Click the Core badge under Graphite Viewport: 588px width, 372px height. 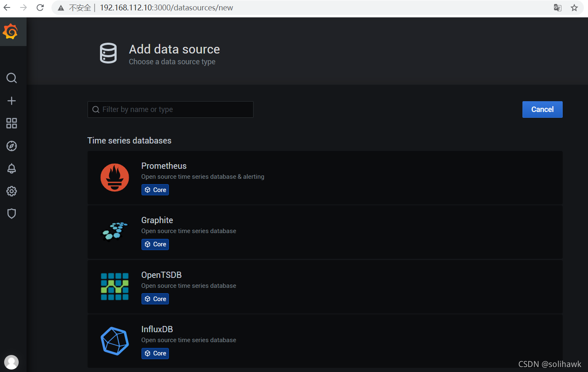[155, 244]
